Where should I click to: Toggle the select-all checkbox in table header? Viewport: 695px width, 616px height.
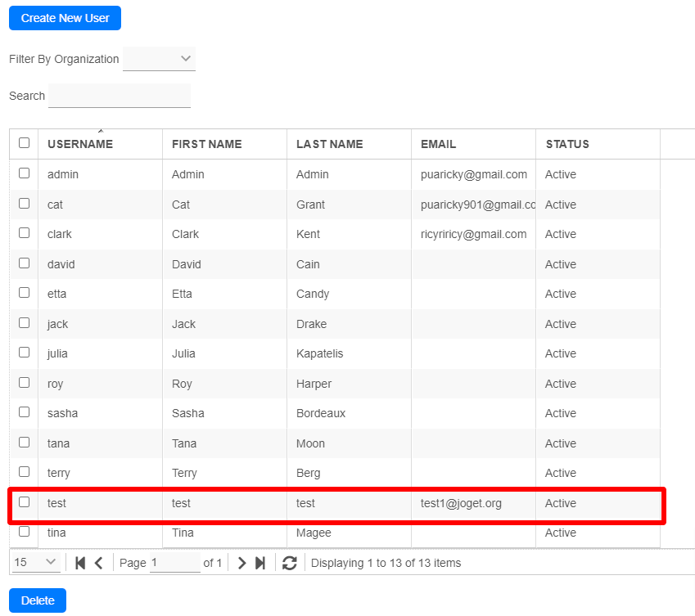click(24, 143)
